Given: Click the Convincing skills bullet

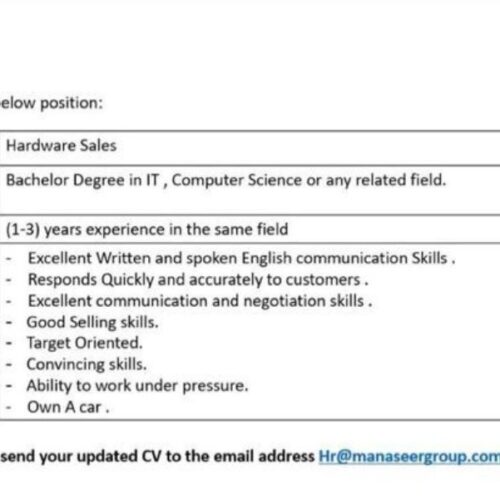Looking at the screenshot, I should click(x=86, y=364).
